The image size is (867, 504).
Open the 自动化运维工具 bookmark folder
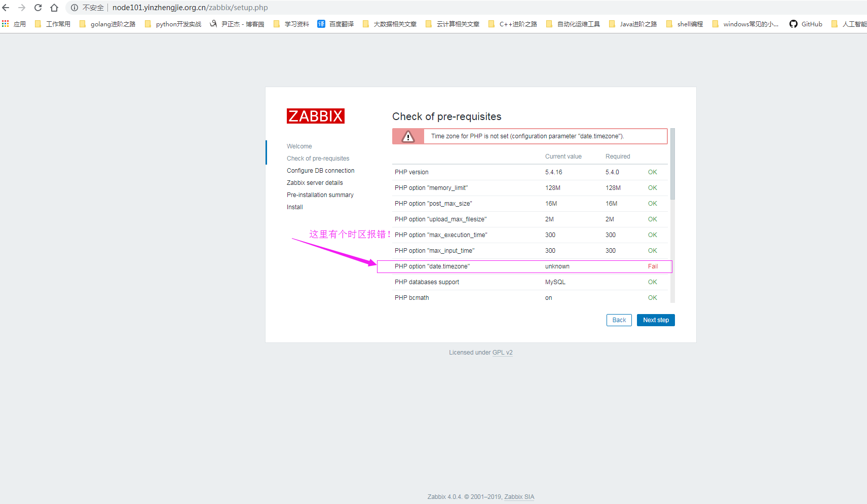pos(573,24)
